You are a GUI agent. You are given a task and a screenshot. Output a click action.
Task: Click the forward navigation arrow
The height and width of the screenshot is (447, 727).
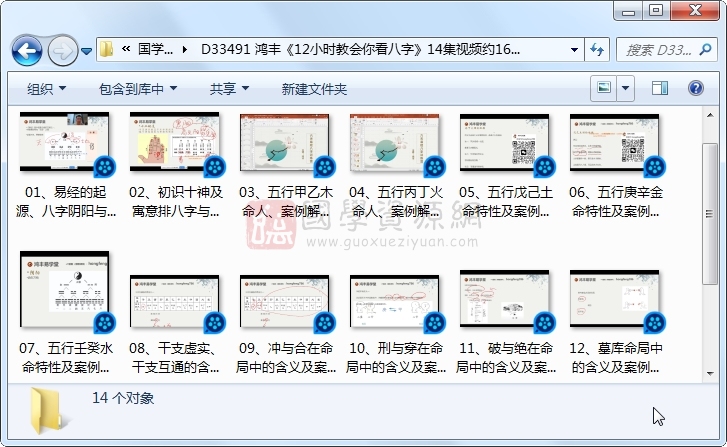coord(63,50)
